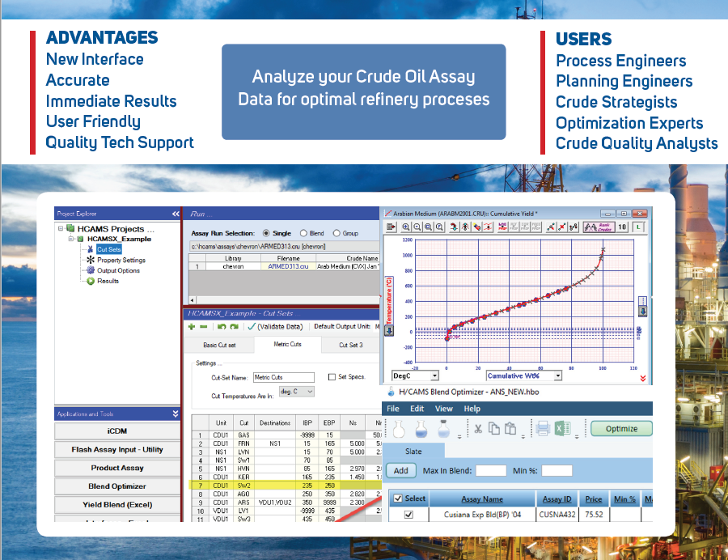Add a new cut with the green plus icon
This screenshot has width=728, height=560.
pos(190,326)
